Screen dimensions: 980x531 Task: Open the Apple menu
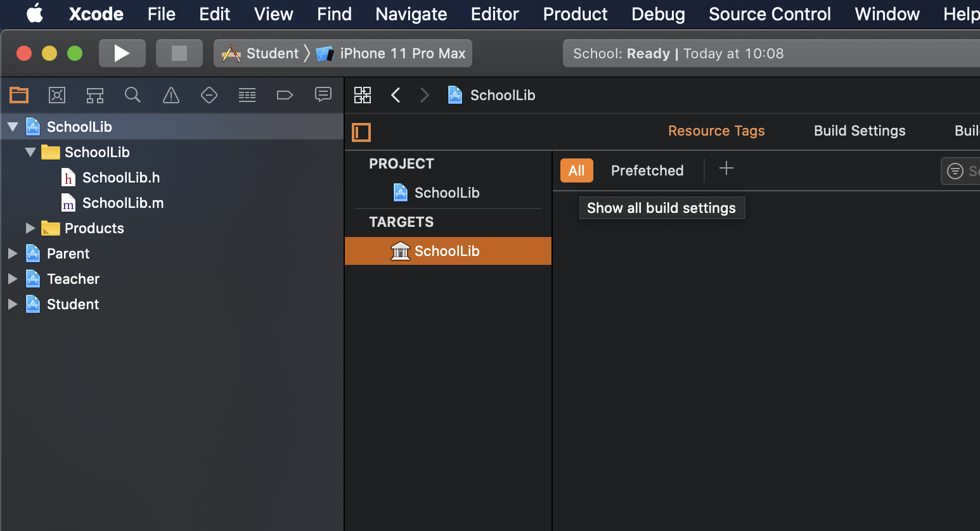(x=35, y=14)
